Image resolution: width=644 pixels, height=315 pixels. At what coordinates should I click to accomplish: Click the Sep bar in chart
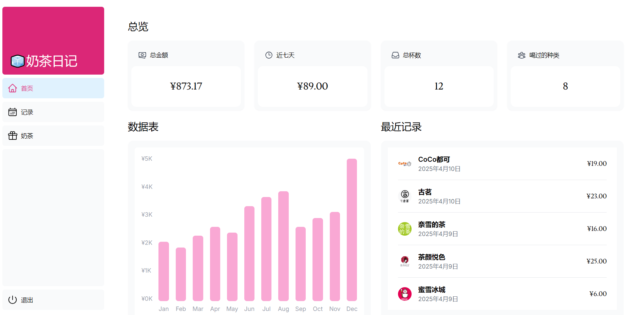tap(301, 264)
